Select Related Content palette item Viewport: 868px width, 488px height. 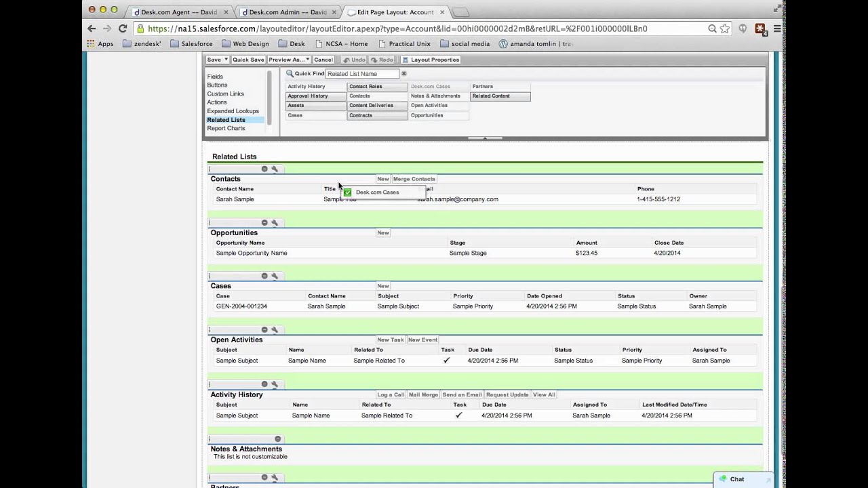tap(500, 96)
